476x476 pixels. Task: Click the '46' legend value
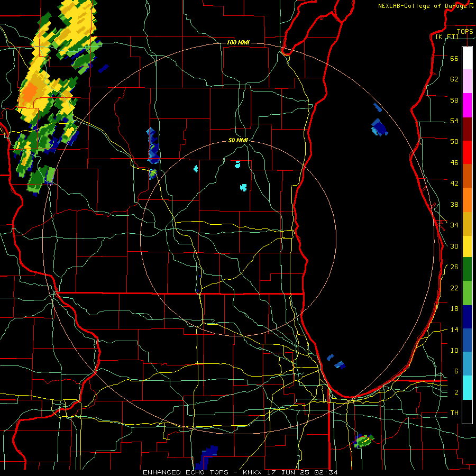454,162
